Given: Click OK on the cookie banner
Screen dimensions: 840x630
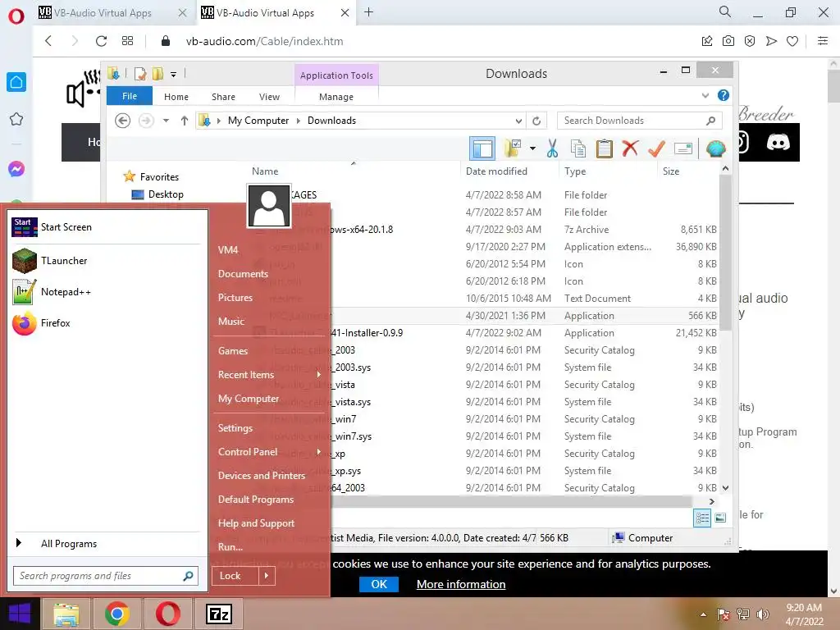Looking at the screenshot, I should pyautogui.click(x=379, y=584).
